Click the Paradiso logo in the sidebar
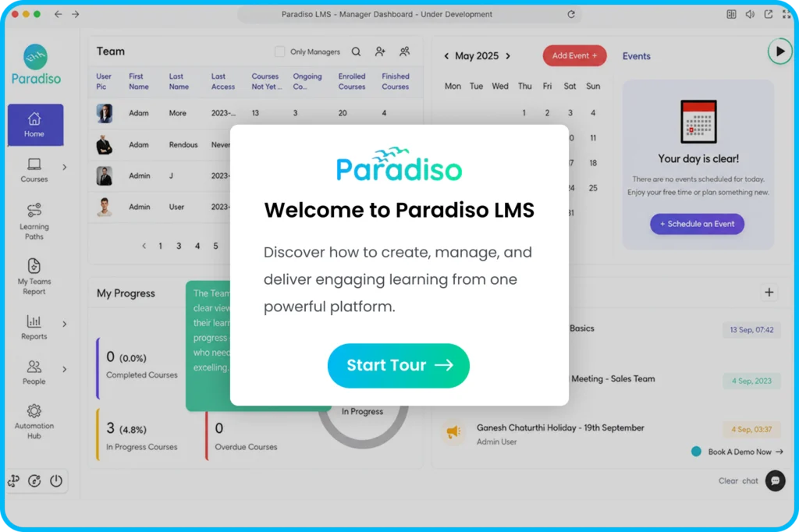Image resolution: width=799 pixels, height=532 pixels. (x=36, y=64)
